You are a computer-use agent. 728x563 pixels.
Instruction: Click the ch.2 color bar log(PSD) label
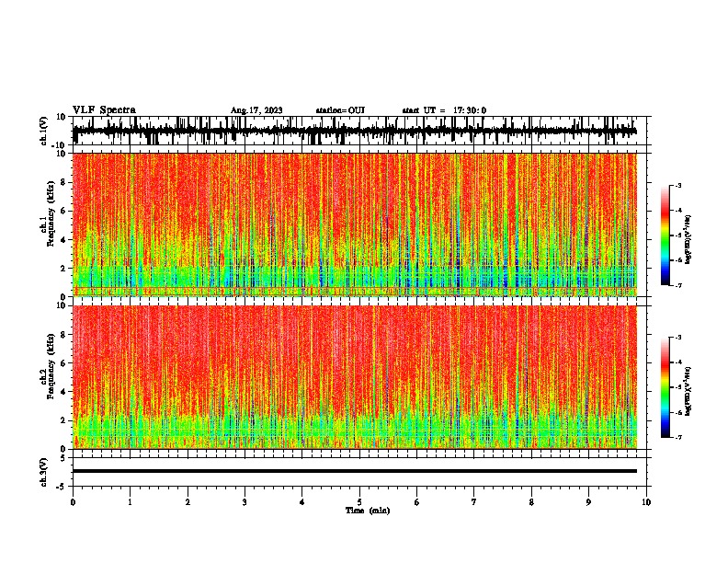688,391
